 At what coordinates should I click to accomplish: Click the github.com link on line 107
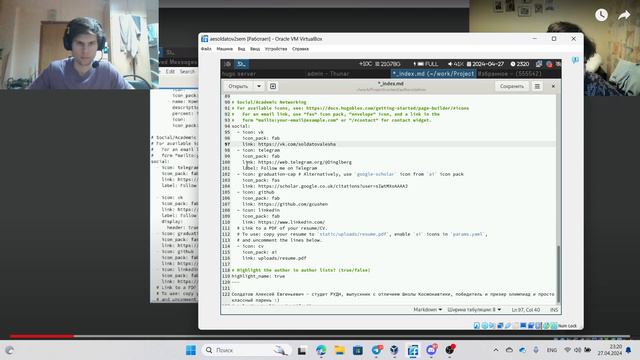[x=293, y=204]
